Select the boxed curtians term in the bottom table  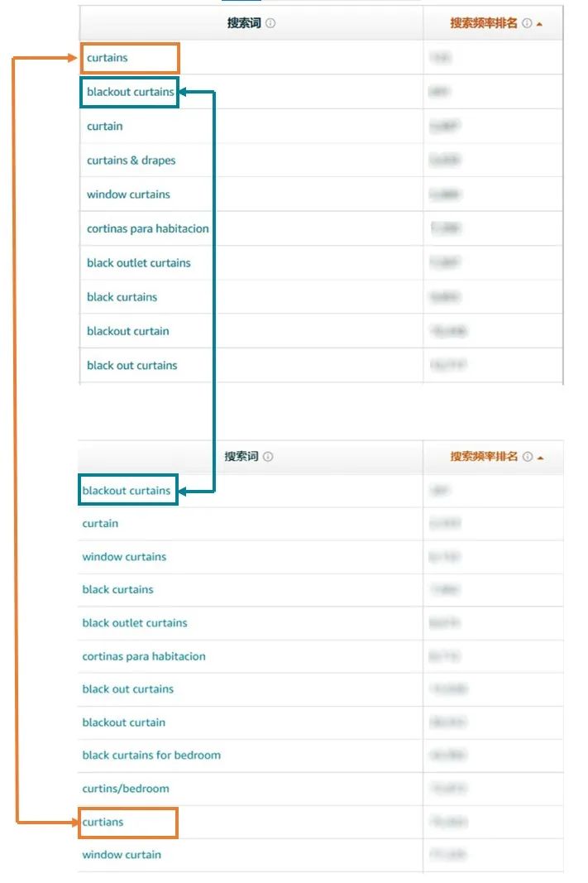[x=103, y=821]
